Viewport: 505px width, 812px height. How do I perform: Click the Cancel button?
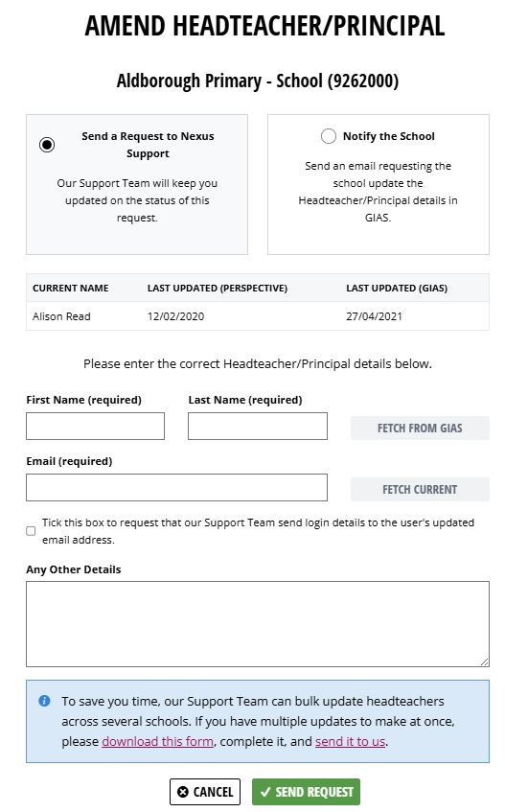pos(205,792)
